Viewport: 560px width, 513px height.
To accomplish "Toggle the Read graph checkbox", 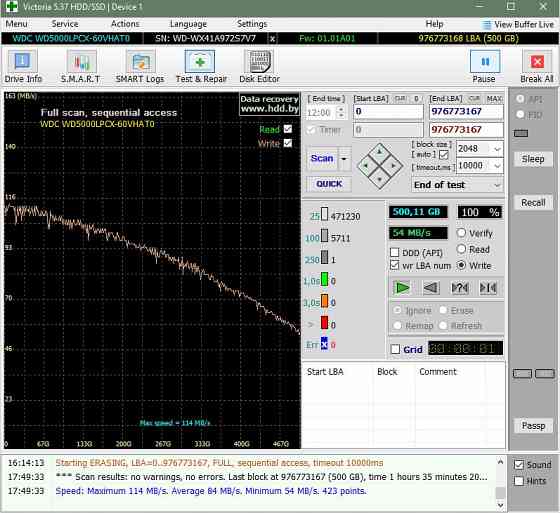I will click(x=288, y=129).
